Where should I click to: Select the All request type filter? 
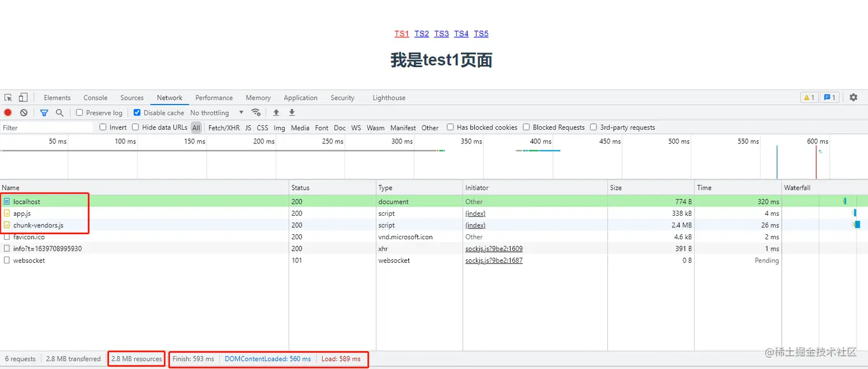point(196,128)
